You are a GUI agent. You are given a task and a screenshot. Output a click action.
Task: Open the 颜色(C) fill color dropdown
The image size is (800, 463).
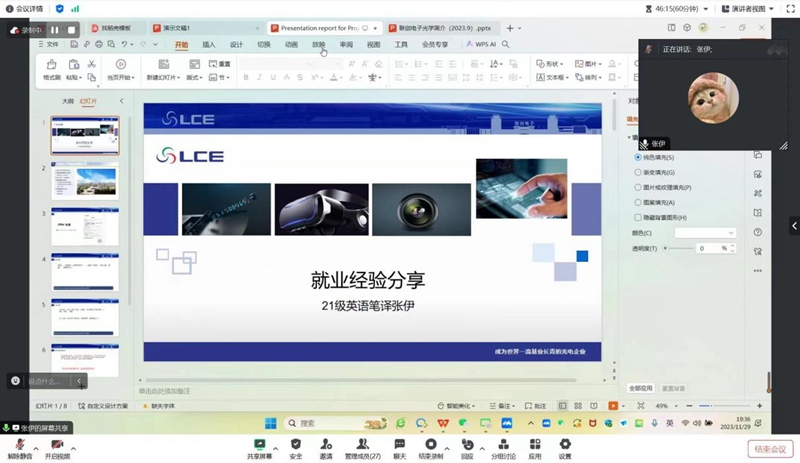705,233
